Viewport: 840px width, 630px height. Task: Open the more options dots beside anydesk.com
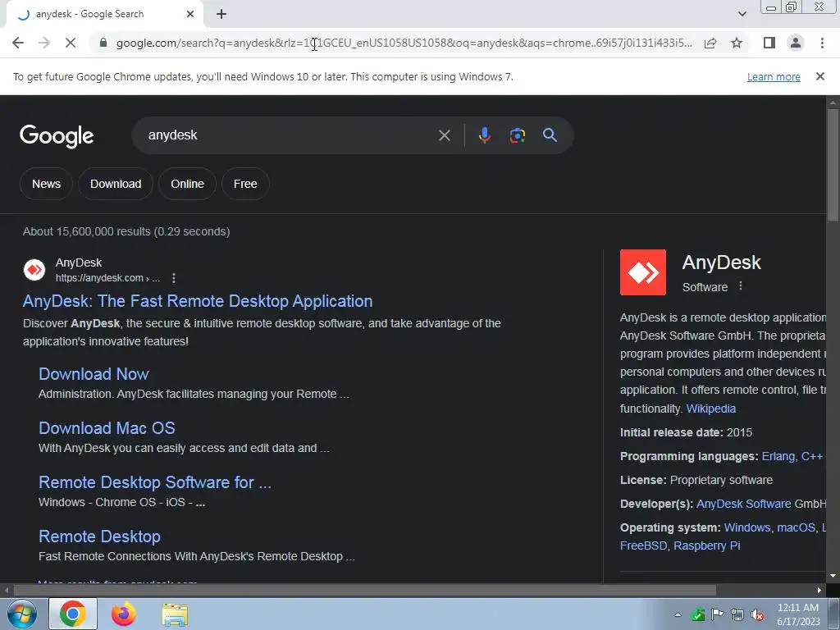[x=174, y=278]
